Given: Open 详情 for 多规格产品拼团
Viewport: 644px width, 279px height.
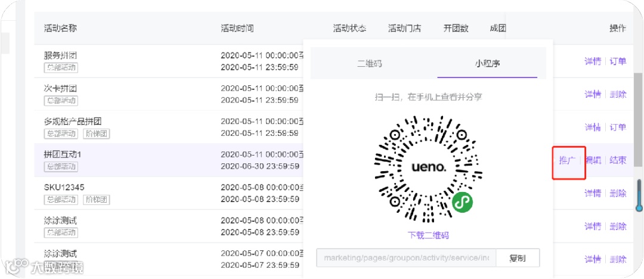Looking at the screenshot, I should (x=593, y=127).
